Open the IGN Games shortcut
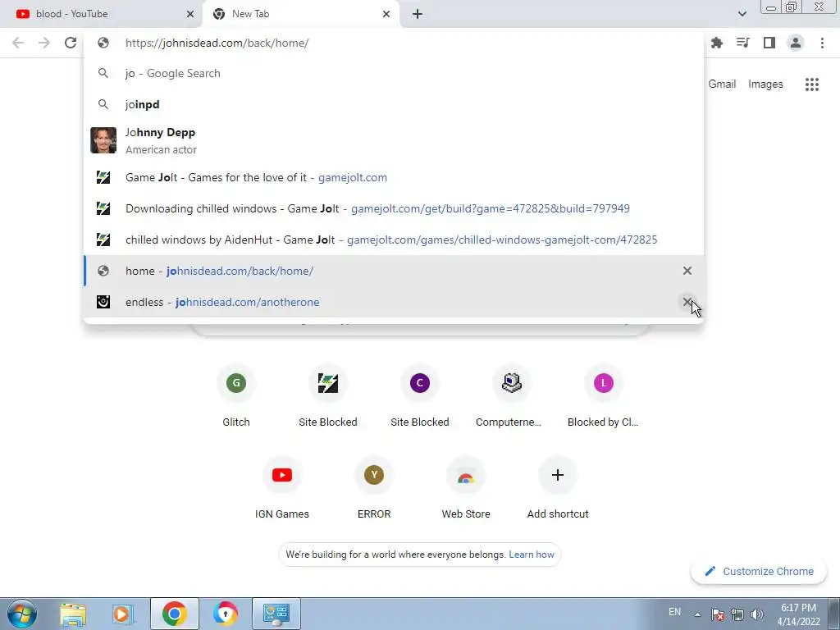The image size is (840, 630). pyautogui.click(x=282, y=489)
